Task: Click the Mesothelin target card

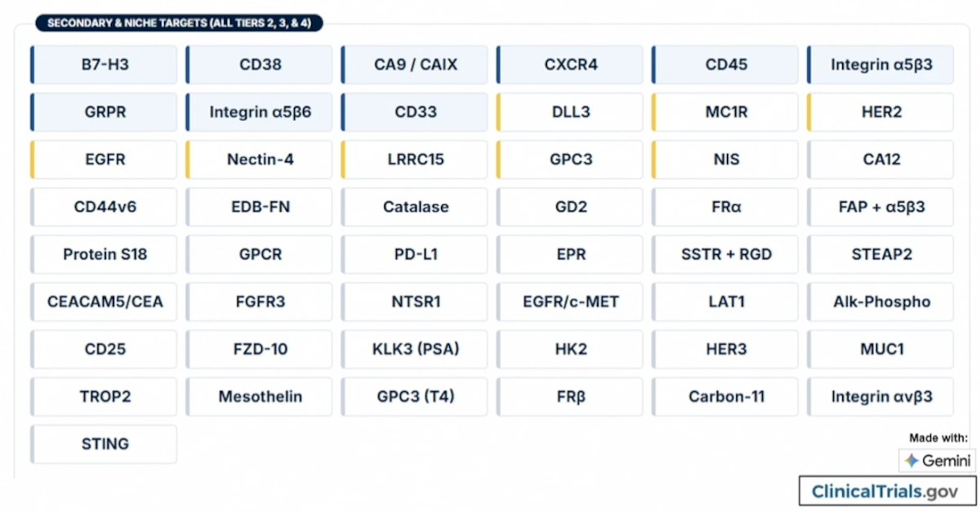Action: (x=259, y=396)
